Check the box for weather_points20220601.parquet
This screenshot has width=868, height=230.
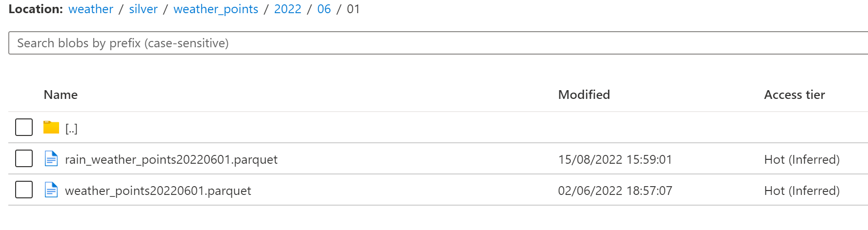(24, 190)
